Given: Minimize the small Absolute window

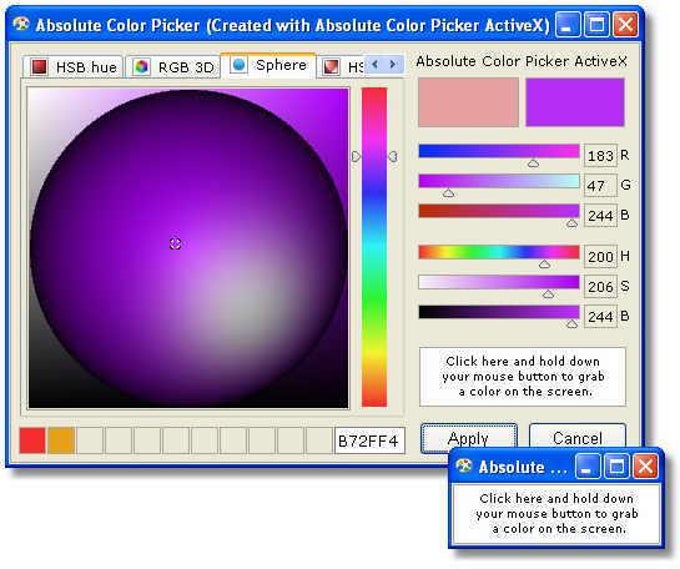Looking at the screenshot, I should (588, 466).
